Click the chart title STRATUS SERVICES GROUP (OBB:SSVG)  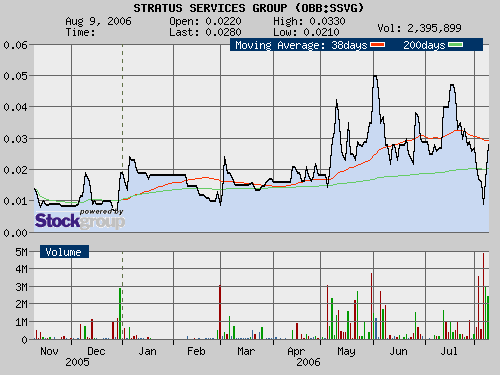[x=249, y=8]
